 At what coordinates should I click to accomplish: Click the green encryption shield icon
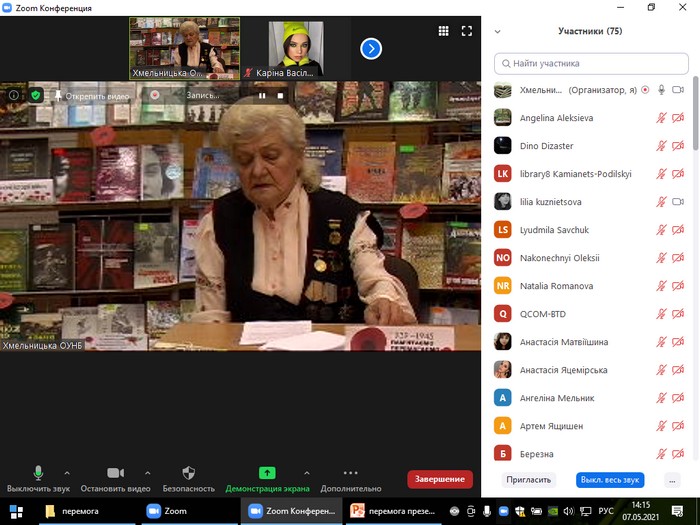(36, 95)
